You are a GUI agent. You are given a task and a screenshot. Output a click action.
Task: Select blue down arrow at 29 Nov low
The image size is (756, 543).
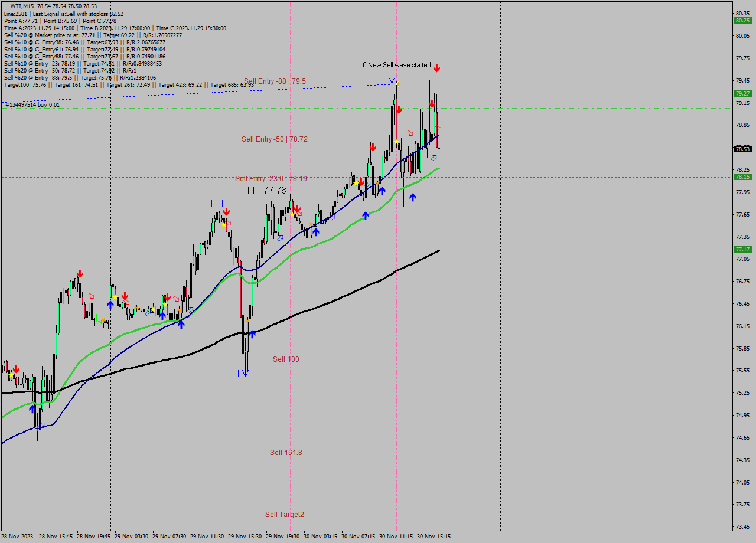pyautogui.click(x=245, y=372)
